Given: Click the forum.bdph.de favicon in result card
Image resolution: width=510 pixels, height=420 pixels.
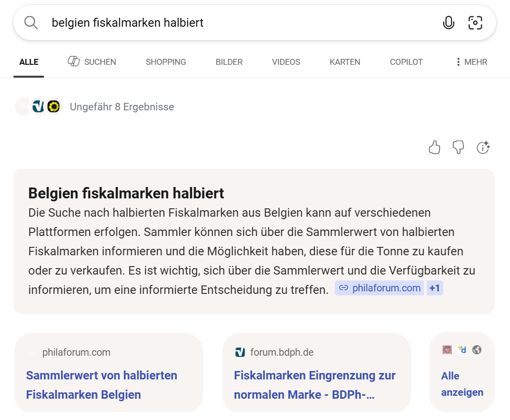Looking at the screenshot, I should click(x=240, y=352).
